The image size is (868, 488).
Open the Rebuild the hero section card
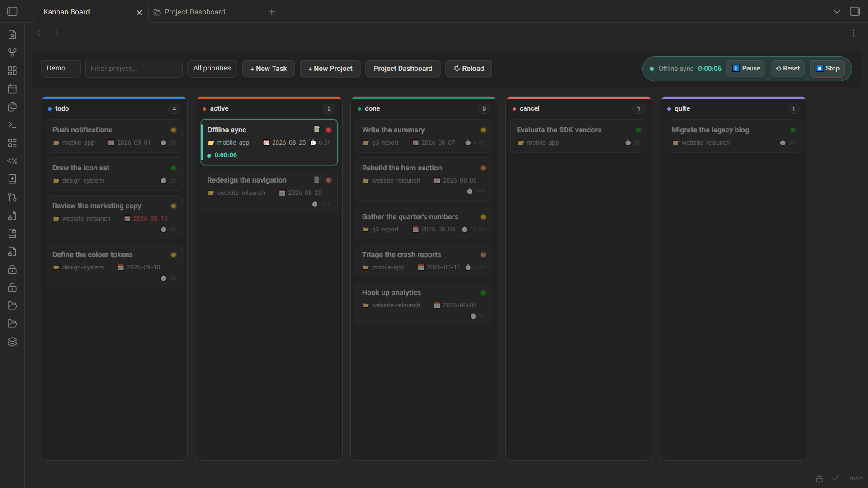[424, 179]
